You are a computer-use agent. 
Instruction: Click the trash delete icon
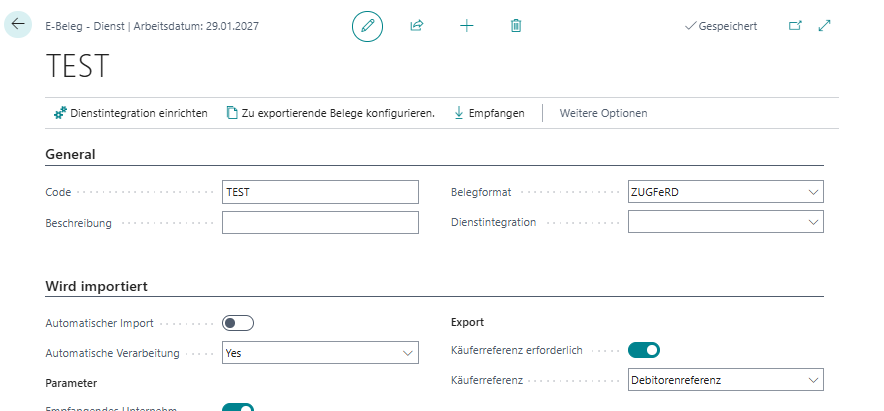pyautogui.click(x=516, y=26)
